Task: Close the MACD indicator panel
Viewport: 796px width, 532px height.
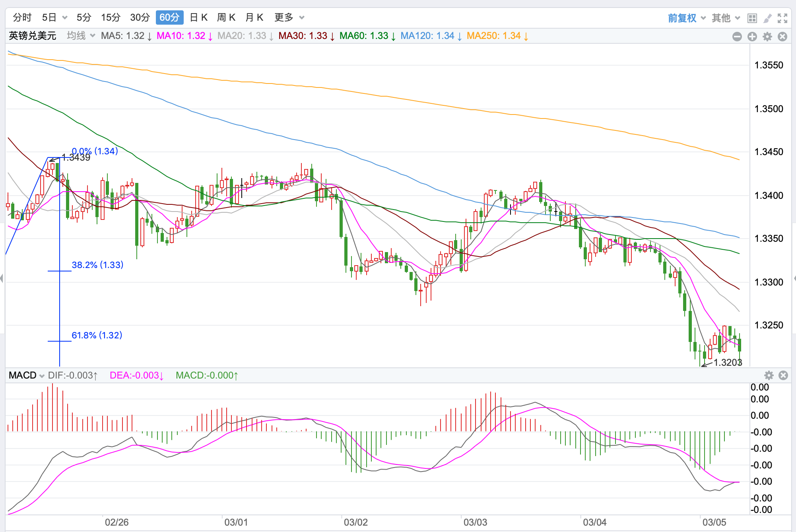Action: tap(783, 375)
